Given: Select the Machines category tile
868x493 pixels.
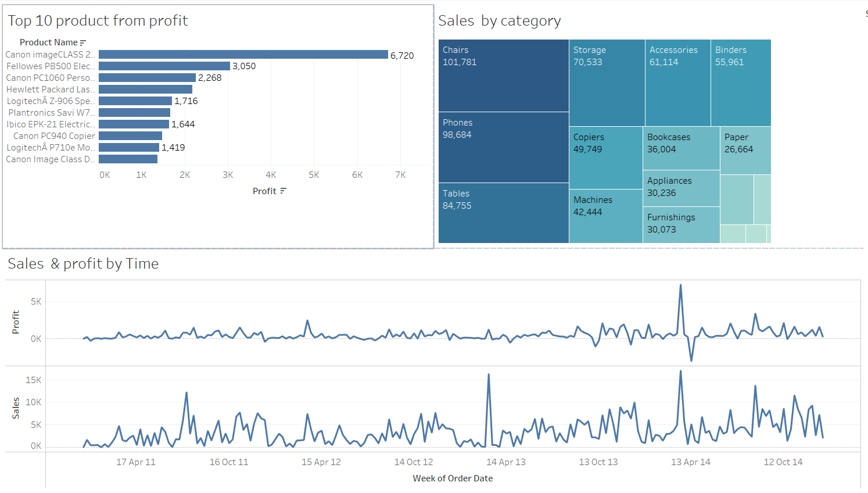Looking at the screenshot, I should (605, 216).
